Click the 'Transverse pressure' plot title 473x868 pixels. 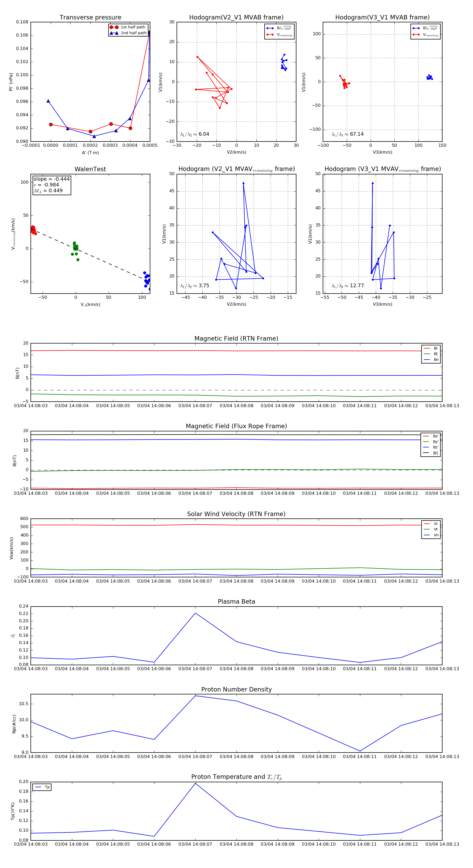click(x=90, y=18)
